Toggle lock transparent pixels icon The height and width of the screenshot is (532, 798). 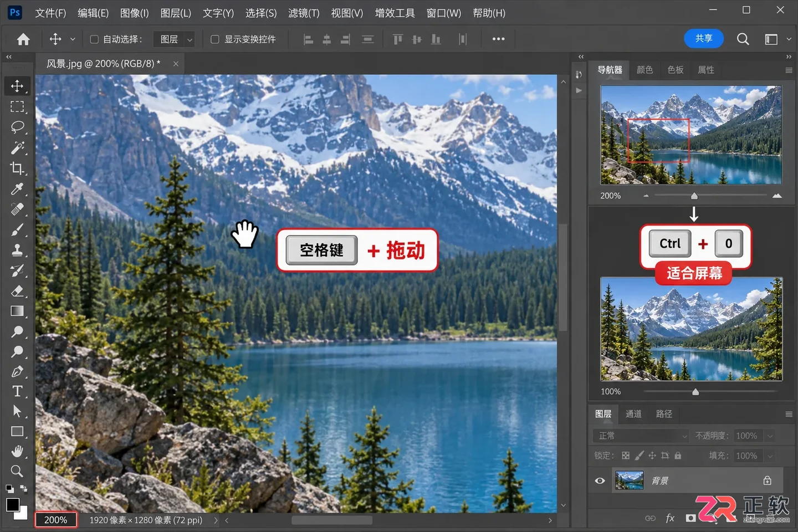click(626, 456)
